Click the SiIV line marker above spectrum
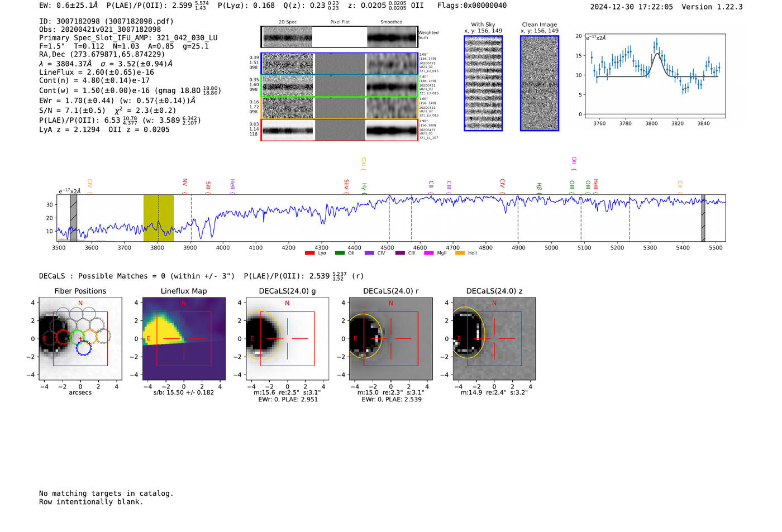 346,186
